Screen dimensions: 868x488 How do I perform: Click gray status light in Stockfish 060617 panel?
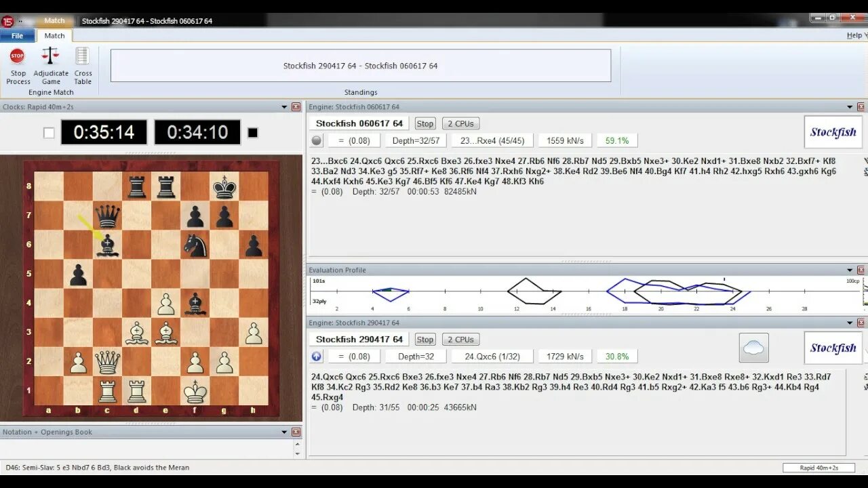[317, 141]
